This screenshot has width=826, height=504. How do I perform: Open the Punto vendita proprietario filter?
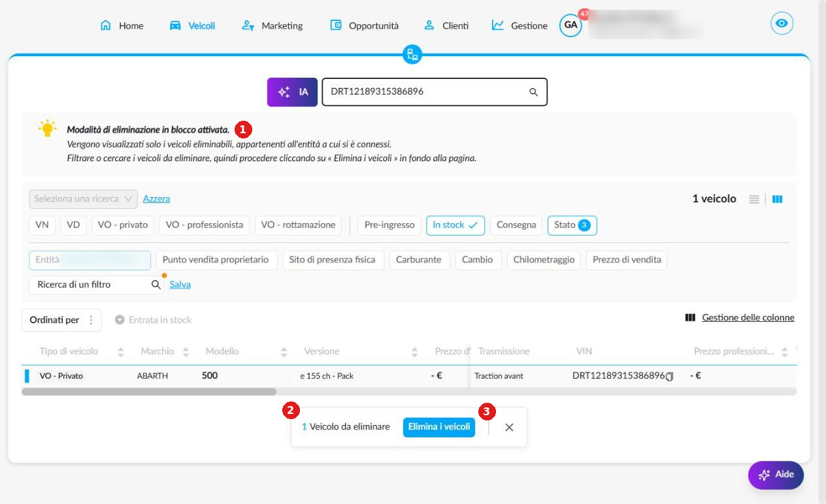pos(216,260)
